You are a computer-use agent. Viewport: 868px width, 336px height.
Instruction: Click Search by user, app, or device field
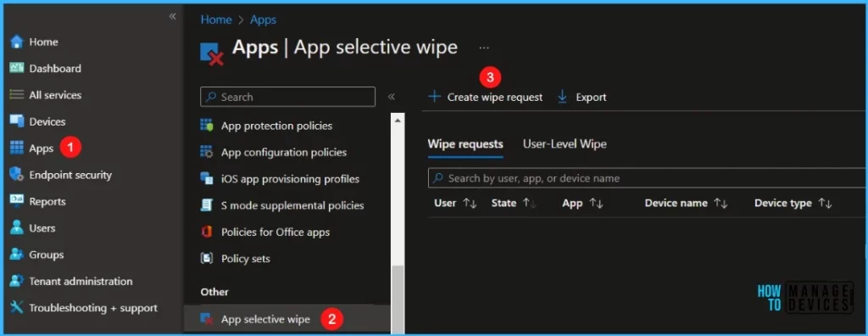click(x=648, y=178)
